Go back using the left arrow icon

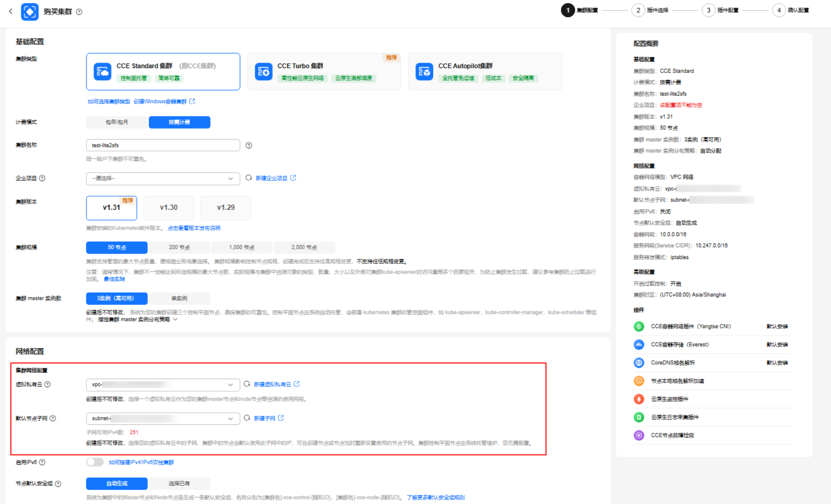(11, 11)
